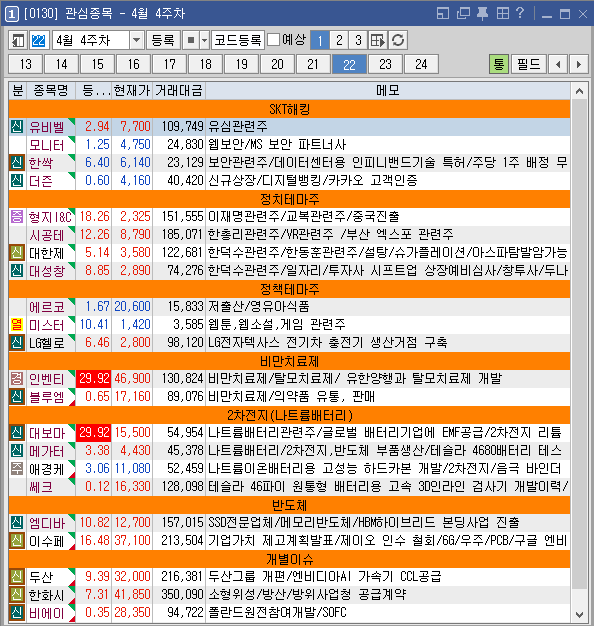The height and width of the screenshot is (626, 594).
Task: Click the blue 22 group number icon
Action: point(39,40)
